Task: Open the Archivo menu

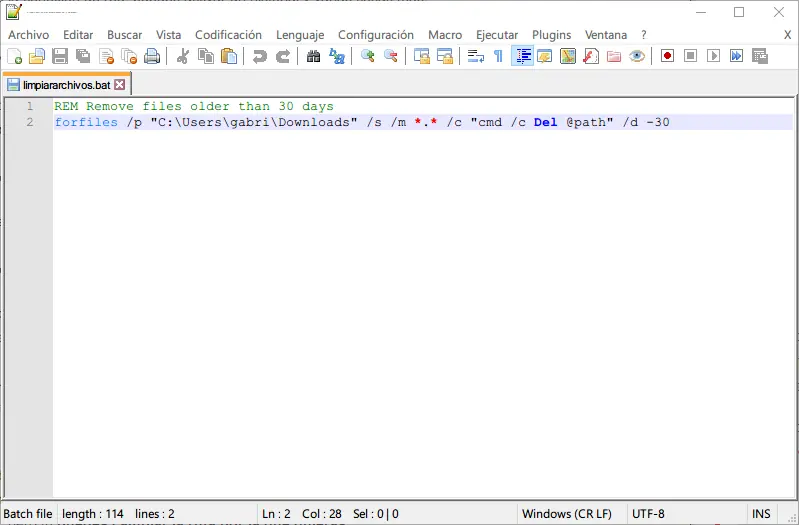Action: point(29,35)
